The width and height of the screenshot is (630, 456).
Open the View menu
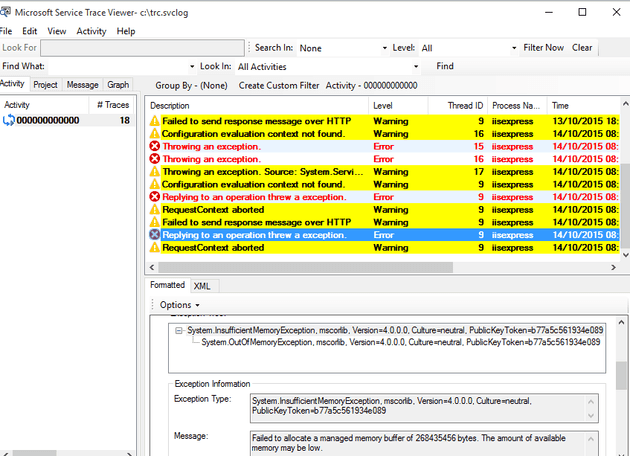coord(57,31)
